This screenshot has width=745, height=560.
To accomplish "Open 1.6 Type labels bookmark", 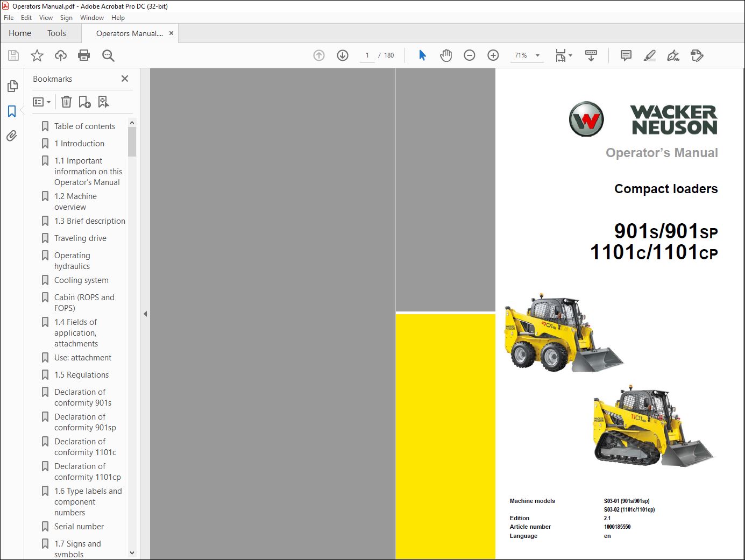I will pyautogui.click(x=88, y=502).
